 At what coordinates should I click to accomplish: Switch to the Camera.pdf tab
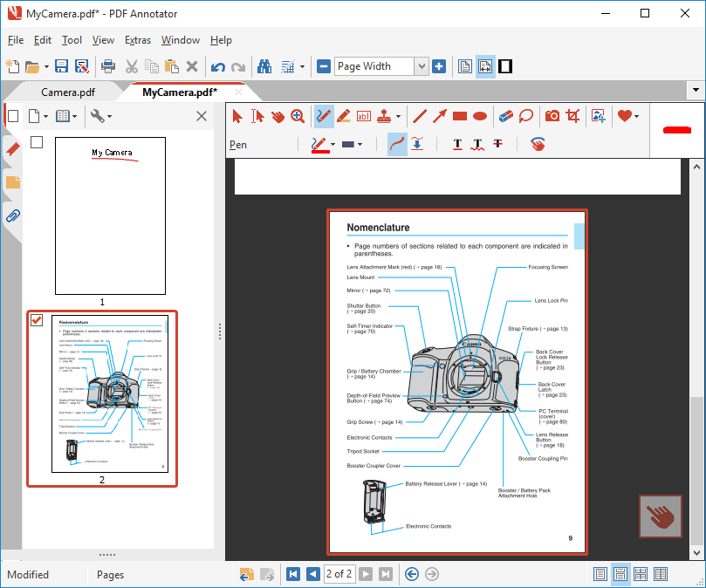pyautogui.click(x=68, y=92)
